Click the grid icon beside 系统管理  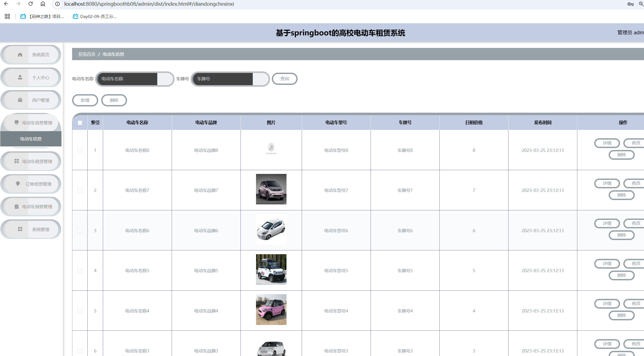pos(20,229)
